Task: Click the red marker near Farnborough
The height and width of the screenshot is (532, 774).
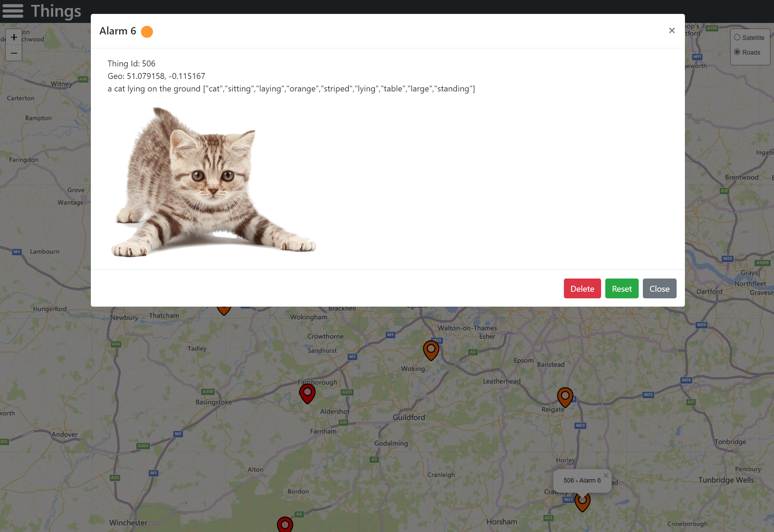Action: tap(307, 393)
